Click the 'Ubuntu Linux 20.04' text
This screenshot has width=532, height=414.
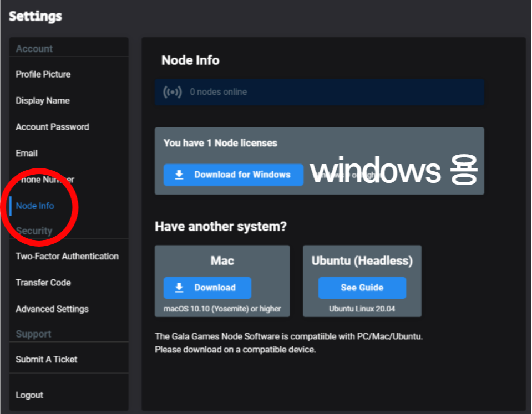click(362, 309)
